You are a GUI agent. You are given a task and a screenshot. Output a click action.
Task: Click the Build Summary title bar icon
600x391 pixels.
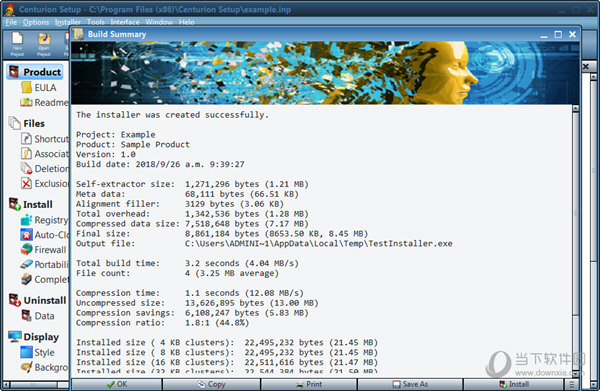(x=79, y=34)
